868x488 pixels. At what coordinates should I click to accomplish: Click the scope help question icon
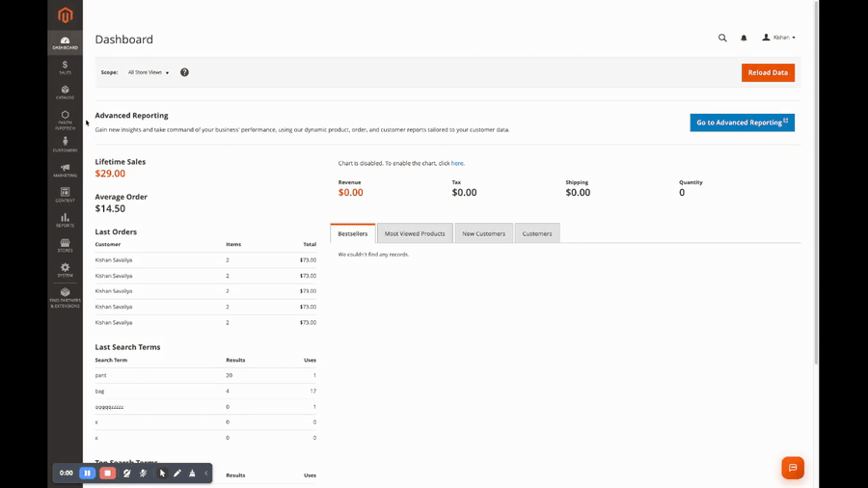184,72
